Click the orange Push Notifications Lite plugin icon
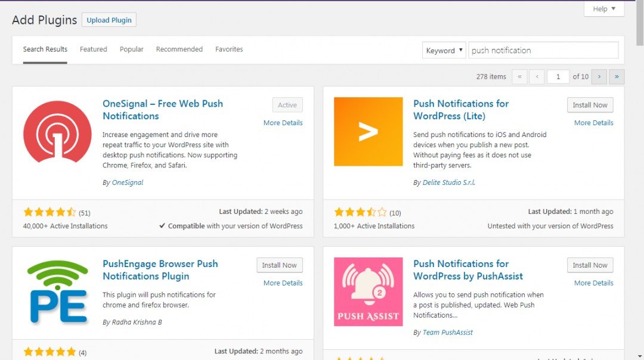The width and height of the screenshot is (644, 360). tap(368, 132)
